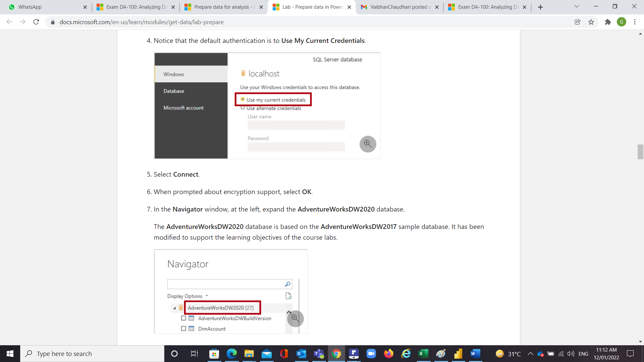Open Outlook from the taskbar
The height and width of the screenshot is (362, 644).
[301, 354]
